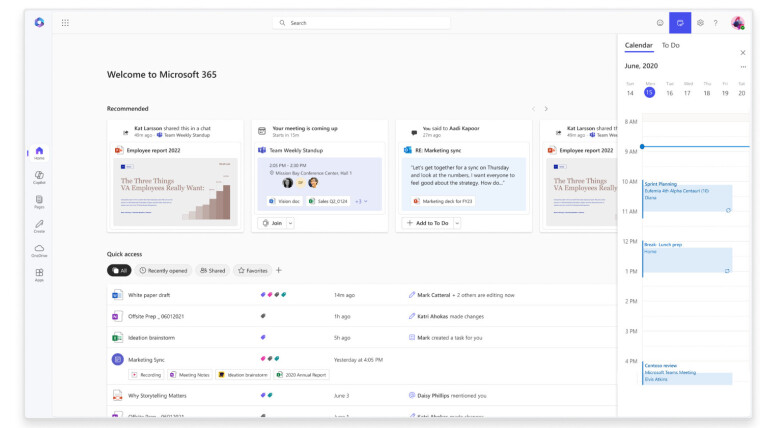Open the Help question mark
This screenshot has height=428, width=760.
point(715,23)
